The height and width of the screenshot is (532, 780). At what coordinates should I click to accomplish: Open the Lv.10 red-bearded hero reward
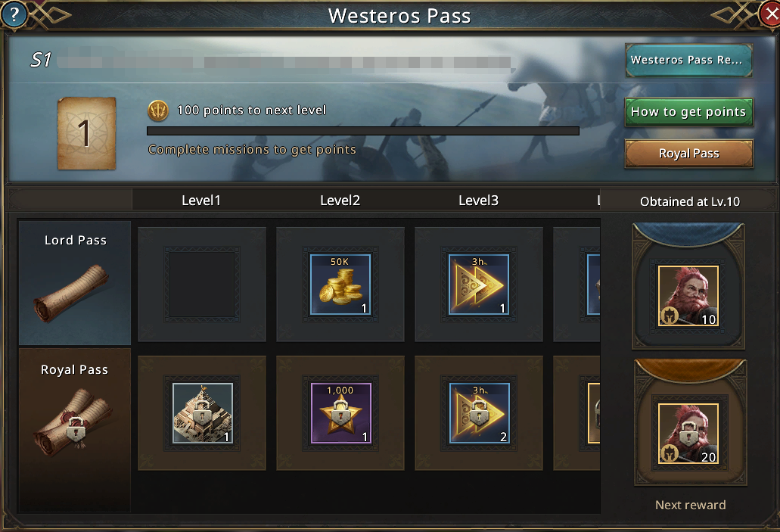click(688, 296)
